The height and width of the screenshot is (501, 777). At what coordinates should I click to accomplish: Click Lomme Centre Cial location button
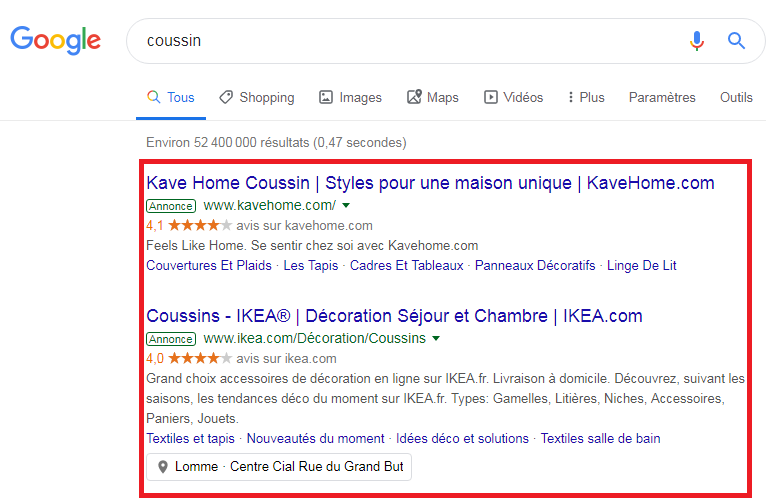[279, 467]
